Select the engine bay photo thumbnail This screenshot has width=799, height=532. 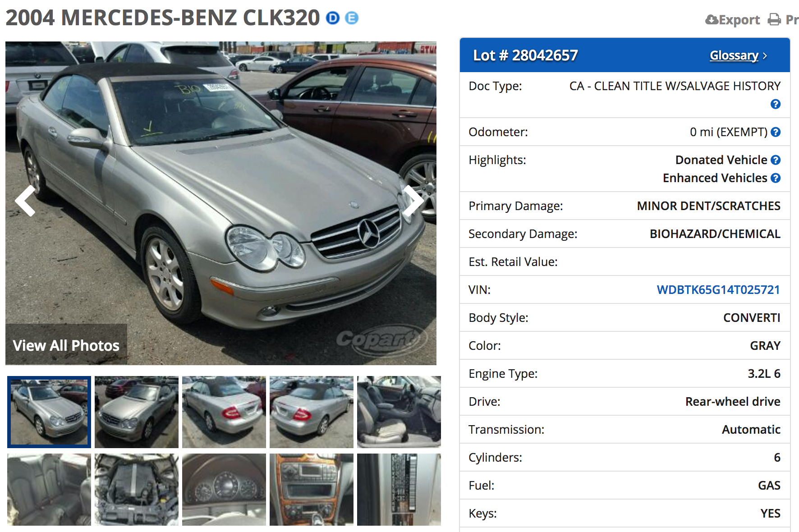(137, 490)
